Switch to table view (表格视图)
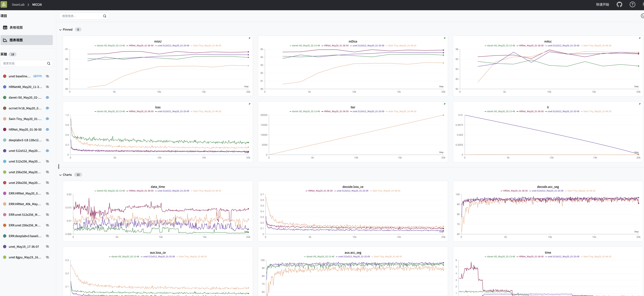The width and height of the screenshot is (644, 296). 16,28
